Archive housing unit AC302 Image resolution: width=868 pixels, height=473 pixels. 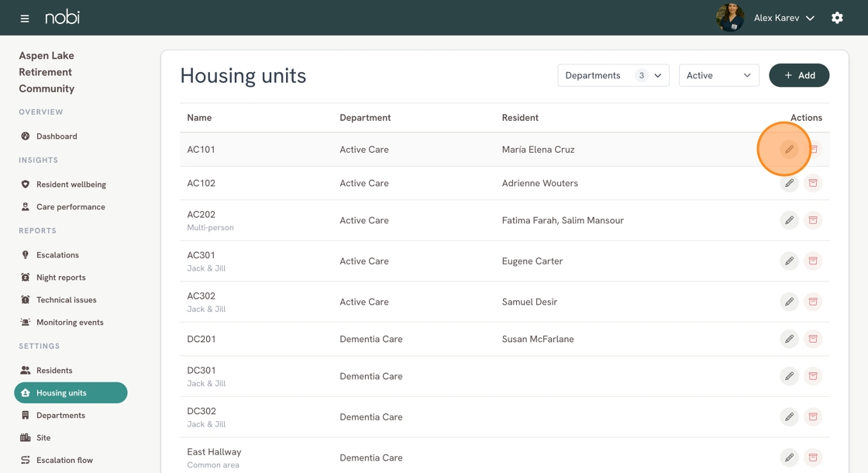coord(813,302)
